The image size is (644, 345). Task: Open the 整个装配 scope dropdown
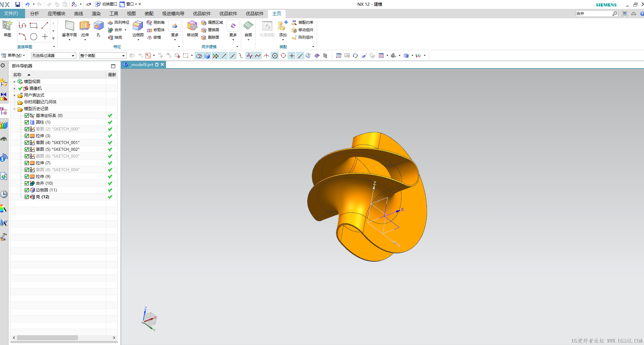(x=103, y=56)
